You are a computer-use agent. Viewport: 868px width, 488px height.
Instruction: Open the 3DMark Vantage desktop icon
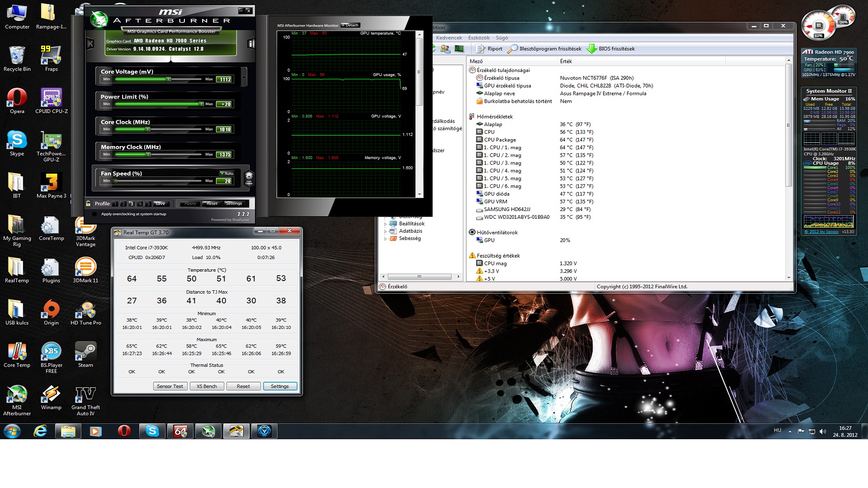pos(85,233)
